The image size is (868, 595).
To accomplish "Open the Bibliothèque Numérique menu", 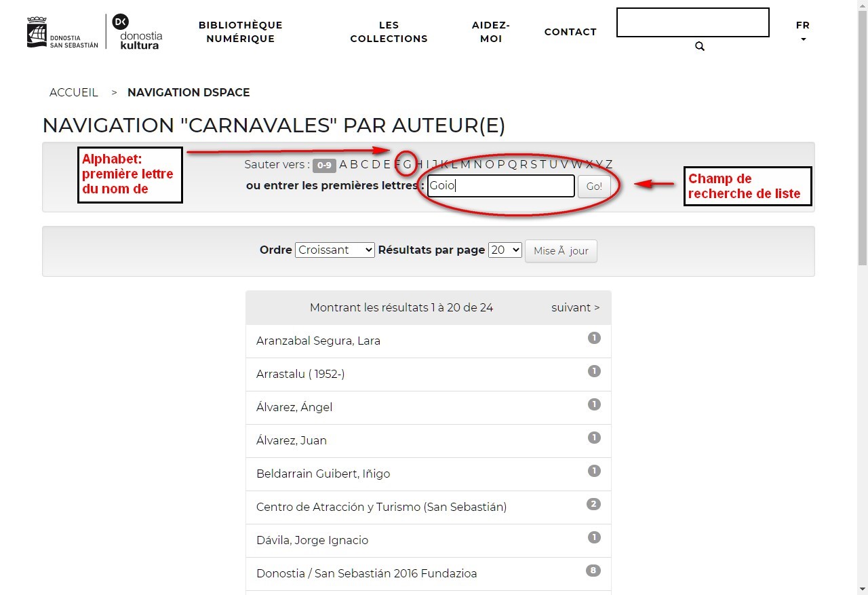I will click(x=240, y=32).
